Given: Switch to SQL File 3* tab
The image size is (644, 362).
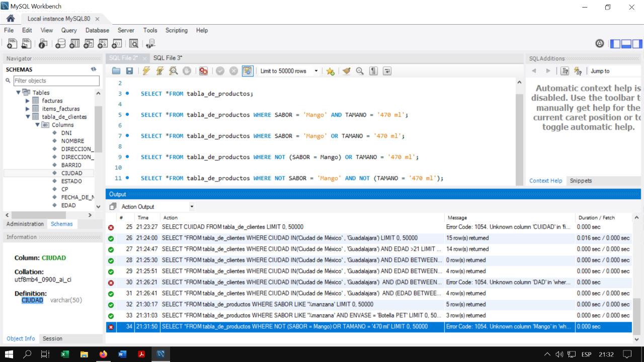Looking at the screenshot, I should (168, 58).
